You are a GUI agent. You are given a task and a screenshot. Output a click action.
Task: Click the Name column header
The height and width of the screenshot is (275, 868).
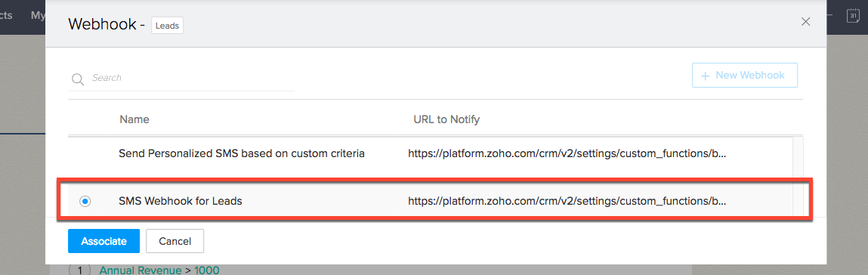(134, 119)
